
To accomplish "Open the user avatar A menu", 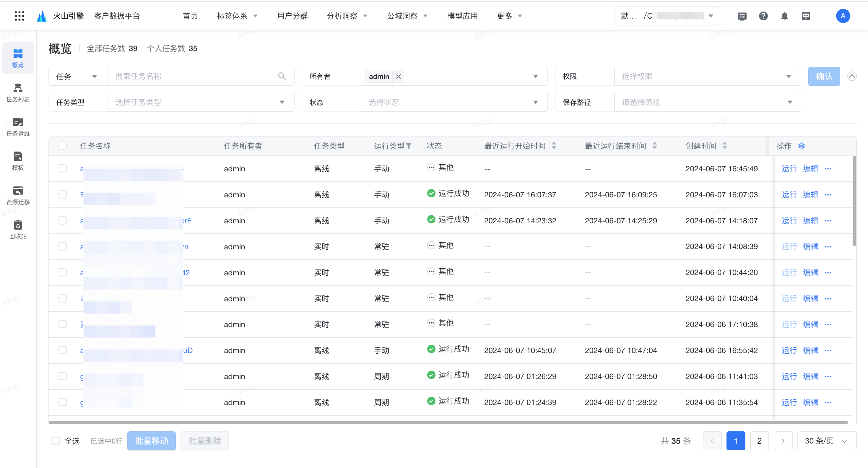I will [x=843, y=16].
